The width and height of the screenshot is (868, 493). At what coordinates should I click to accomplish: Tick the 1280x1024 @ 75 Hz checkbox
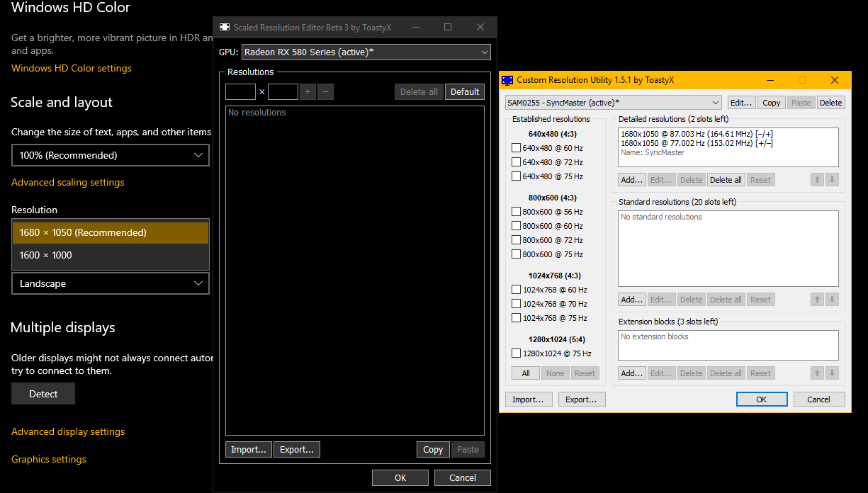pyautogui.click(x=516, y=353)
